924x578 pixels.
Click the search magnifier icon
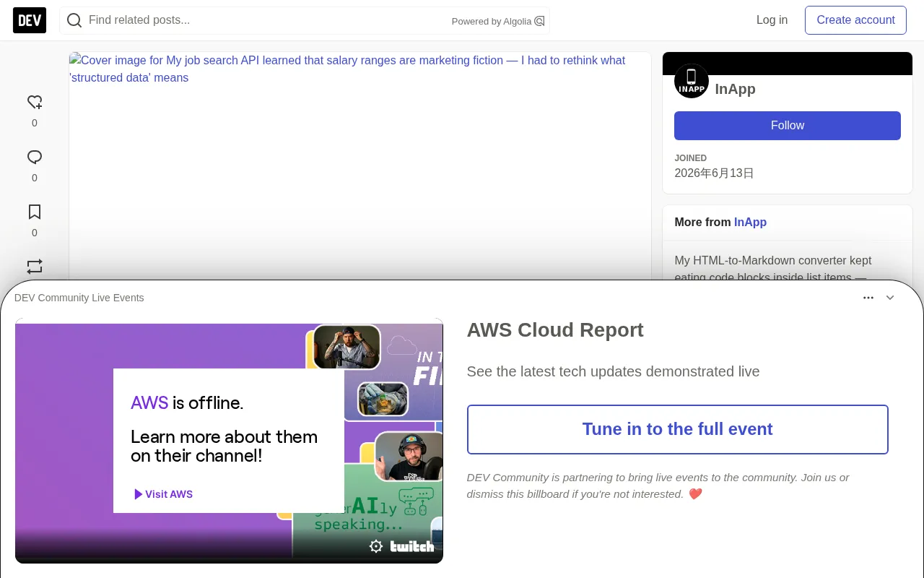click(74, 20)
